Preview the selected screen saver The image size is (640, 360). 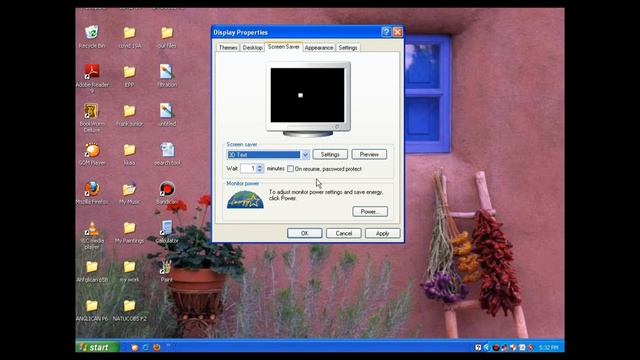click(x=369, y=154)
